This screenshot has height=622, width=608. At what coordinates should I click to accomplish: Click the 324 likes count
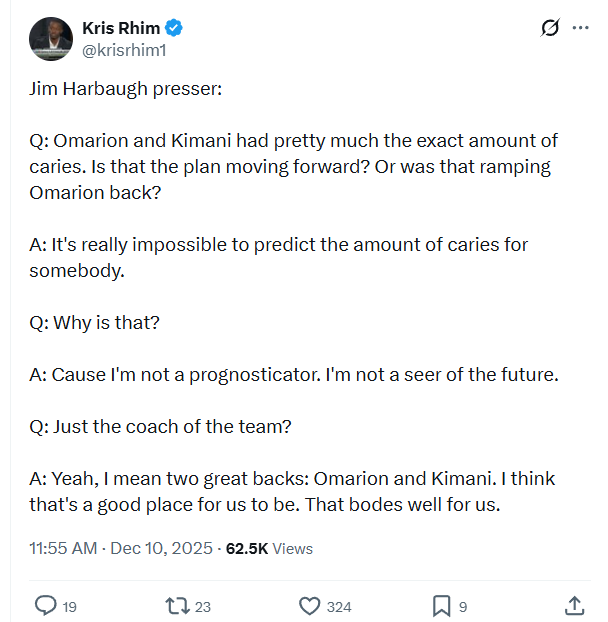[339, 606]
